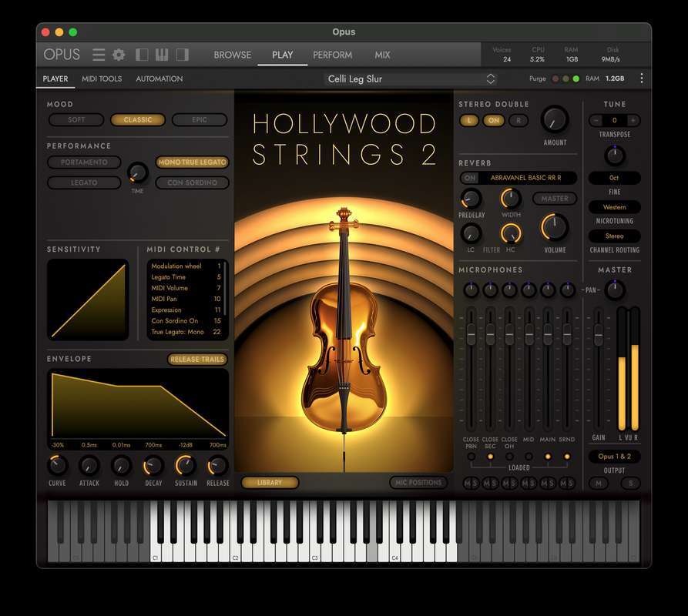Click the Library button

coord(270,483)
